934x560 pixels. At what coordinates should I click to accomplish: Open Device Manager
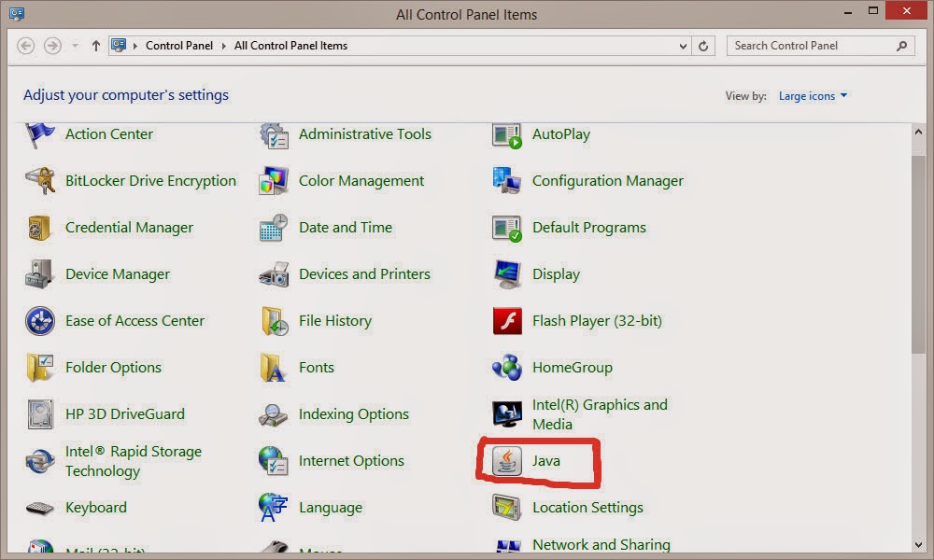pos(117,273)
